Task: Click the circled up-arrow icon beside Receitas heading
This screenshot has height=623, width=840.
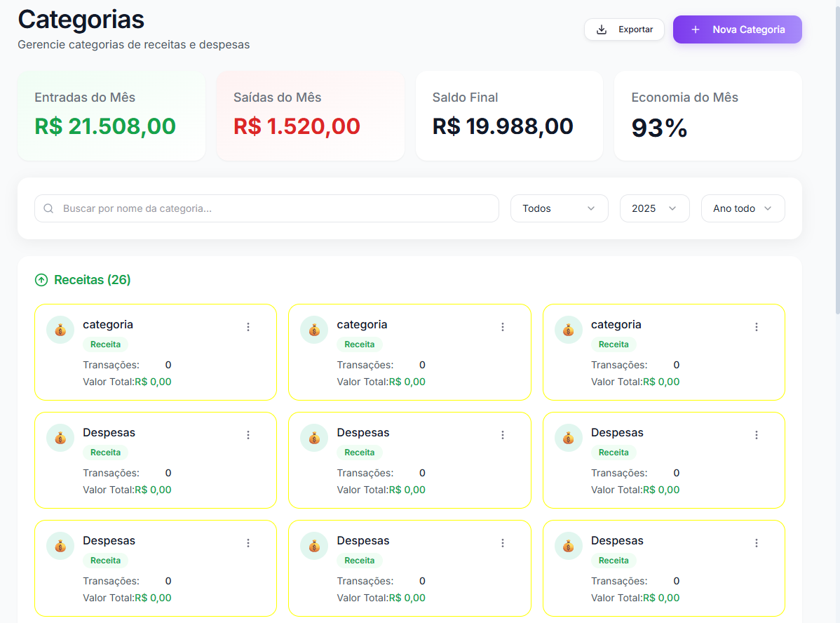Action: (41, 279)
